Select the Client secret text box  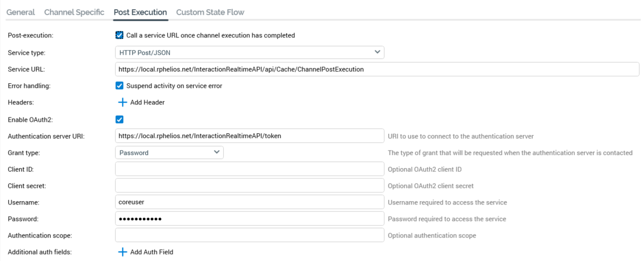point(249,185)
